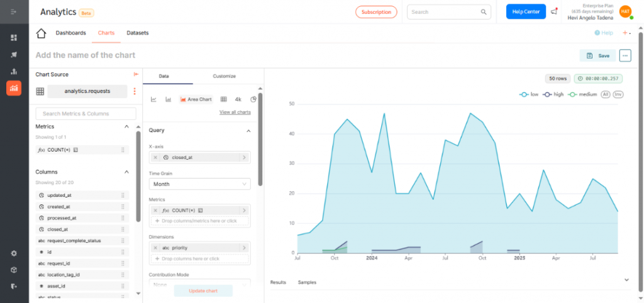644x303 pixels.
Task: Open the Time Grain Month dropdown
Action: pos(199,184)
